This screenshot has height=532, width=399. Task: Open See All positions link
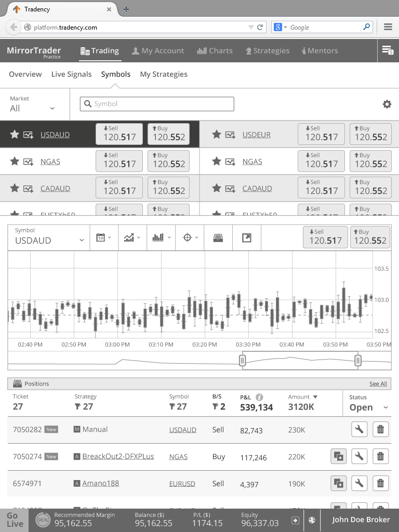[x=378, y=384]
